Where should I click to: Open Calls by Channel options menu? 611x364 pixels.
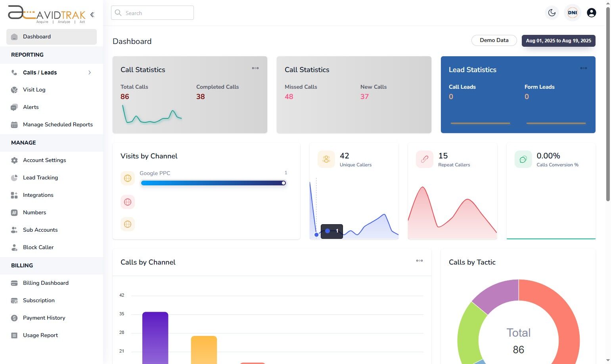[419, 261]
